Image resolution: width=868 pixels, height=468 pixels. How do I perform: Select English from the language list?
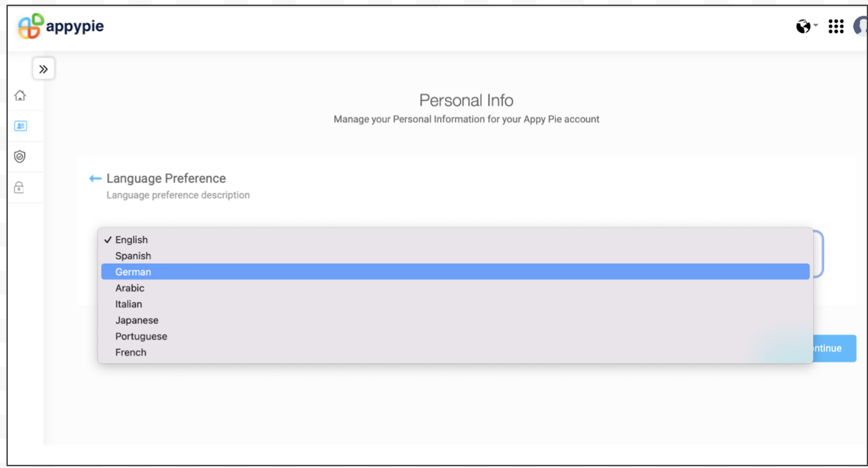tap(131, 240)
